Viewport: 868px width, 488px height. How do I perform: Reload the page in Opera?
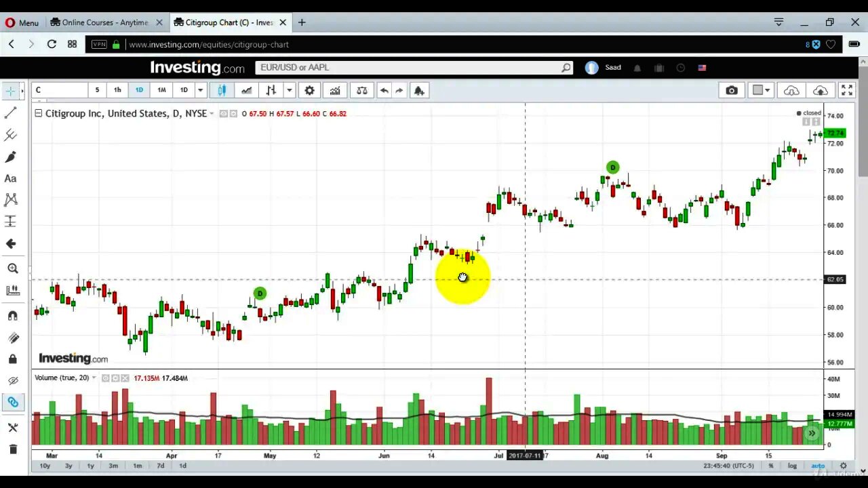pos(52,44)
